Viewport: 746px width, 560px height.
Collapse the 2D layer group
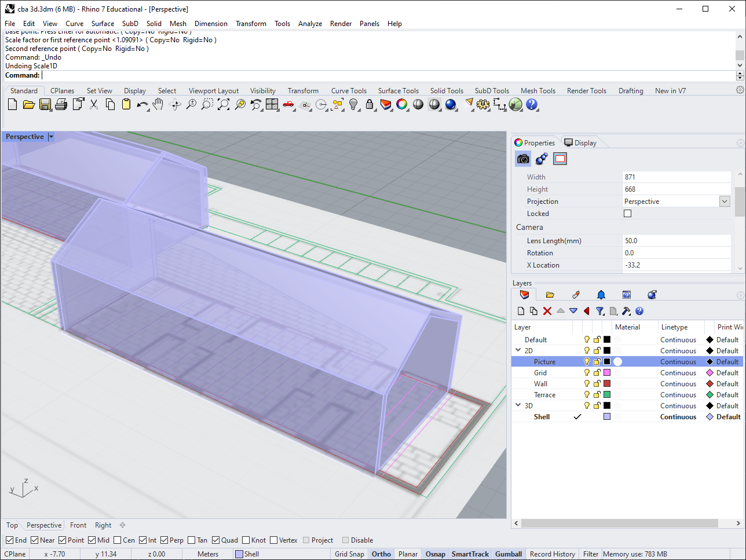coord(517,350)
